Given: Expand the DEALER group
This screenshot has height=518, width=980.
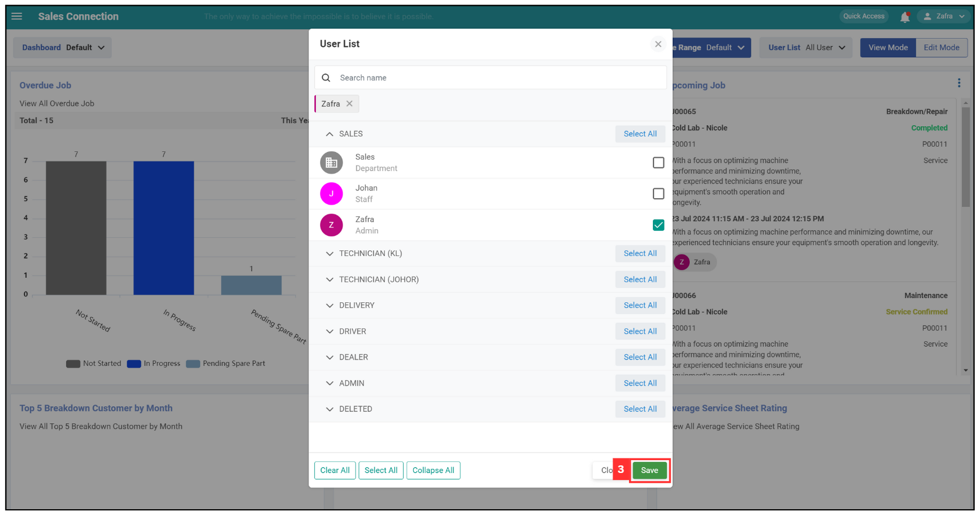Looking at the screenshot, I should [x=330, y=357].
